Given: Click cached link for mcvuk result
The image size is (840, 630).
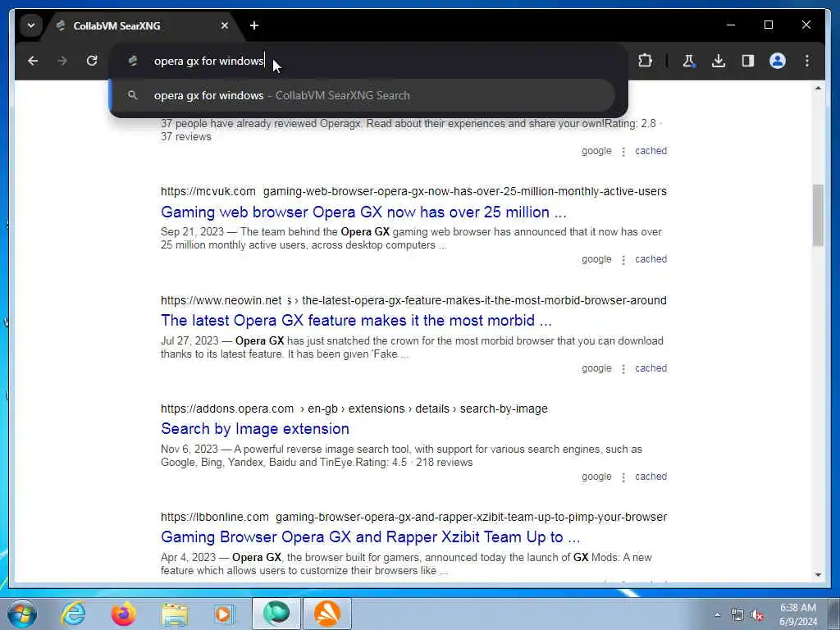Looking at the screenshot, I should click(x=651, y=259).
